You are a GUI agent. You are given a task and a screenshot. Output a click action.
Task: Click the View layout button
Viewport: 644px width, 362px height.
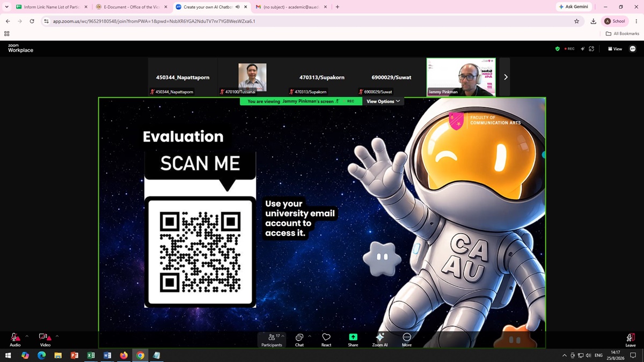coord(615,49)
